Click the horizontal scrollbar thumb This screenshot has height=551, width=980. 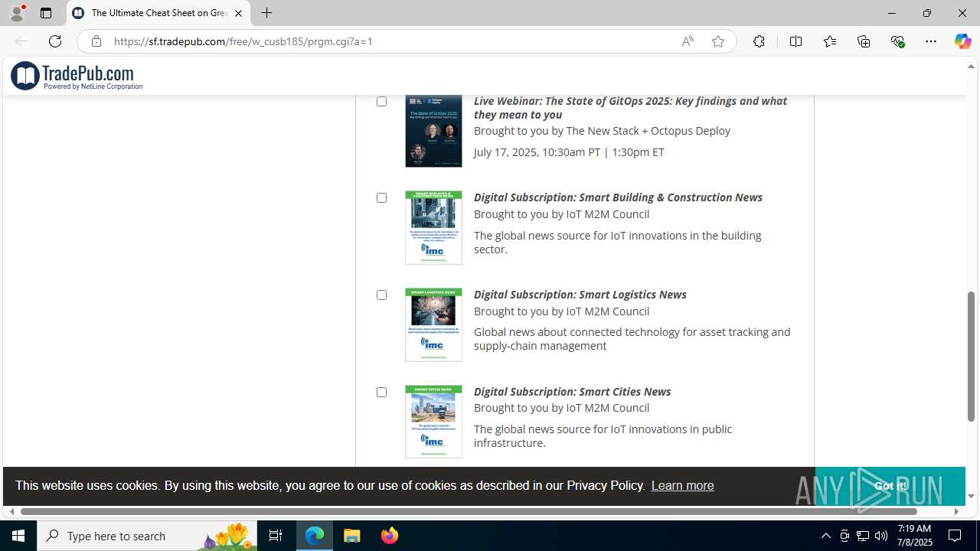[469, 511]
